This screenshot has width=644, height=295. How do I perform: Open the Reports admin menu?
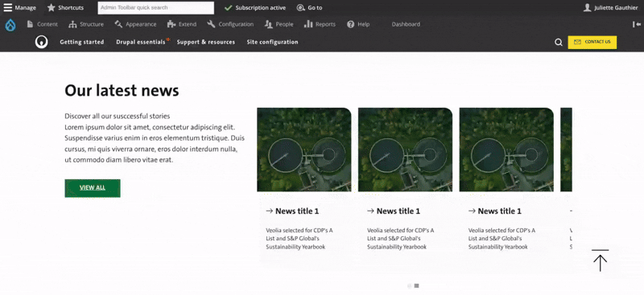(x=320, y=24)
